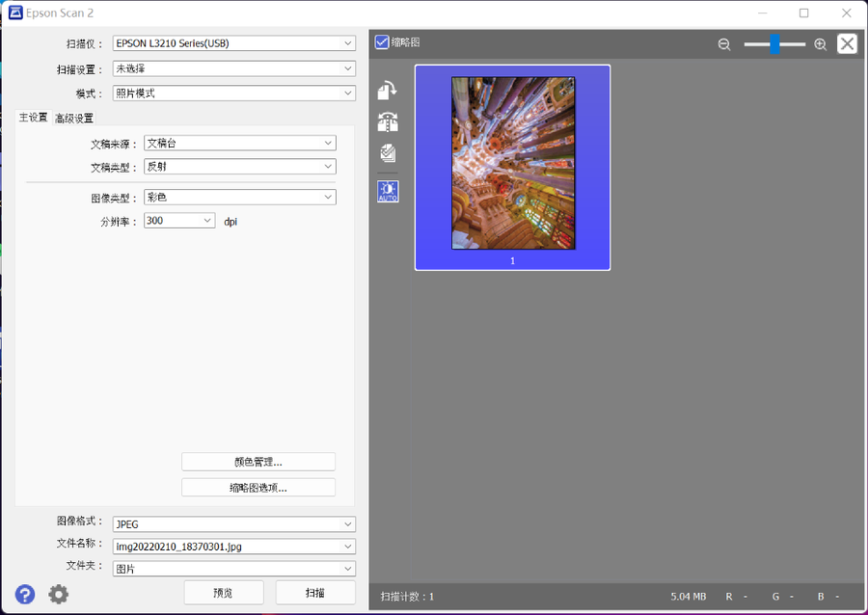This screenshot has height=615, width=868.
Task: Select the 主设置 tab
Action: 33,118
